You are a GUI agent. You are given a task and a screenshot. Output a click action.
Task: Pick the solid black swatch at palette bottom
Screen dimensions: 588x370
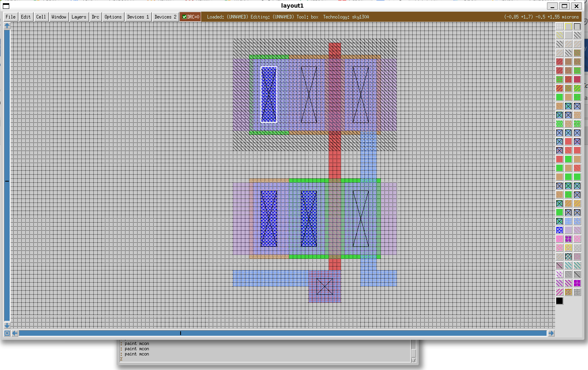click(559, 301)
